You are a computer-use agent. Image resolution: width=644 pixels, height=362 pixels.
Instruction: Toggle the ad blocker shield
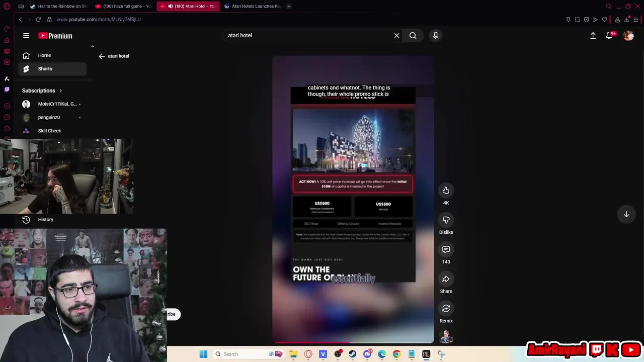click(x=586, y=20)
